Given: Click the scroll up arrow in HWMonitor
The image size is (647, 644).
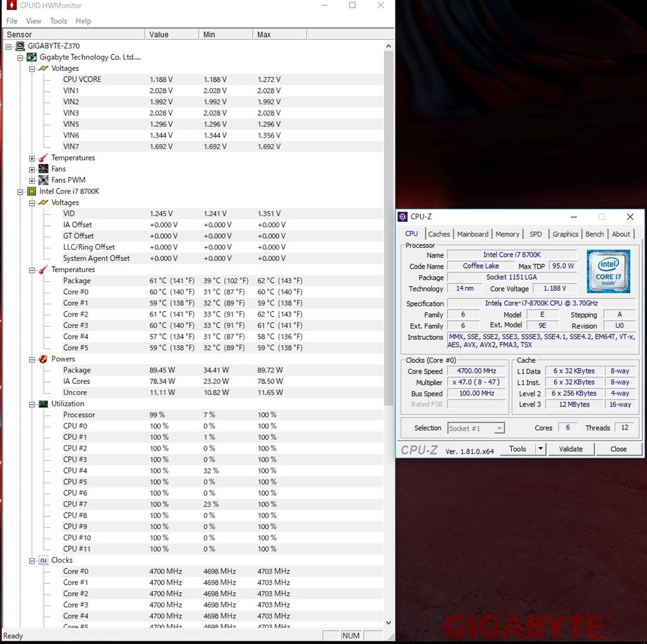Looking at the screenshot, I should tap(389, 46).
